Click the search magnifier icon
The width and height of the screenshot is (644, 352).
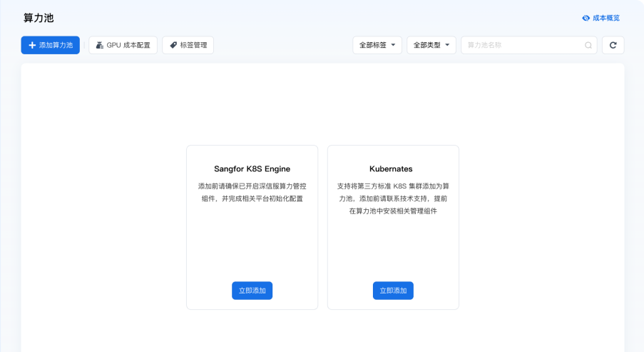[x=588, y=45]
